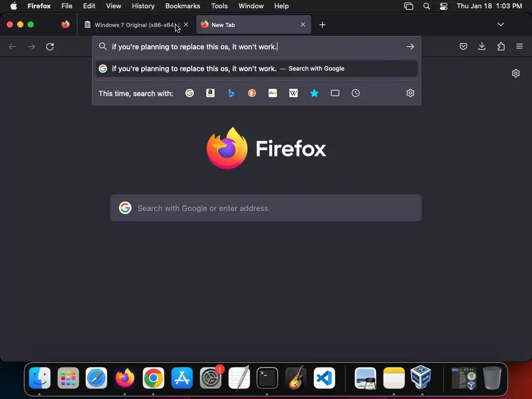Viewport: 532px width, 399px height.
Task: Open the Apple menu
Action: [14, 6]
